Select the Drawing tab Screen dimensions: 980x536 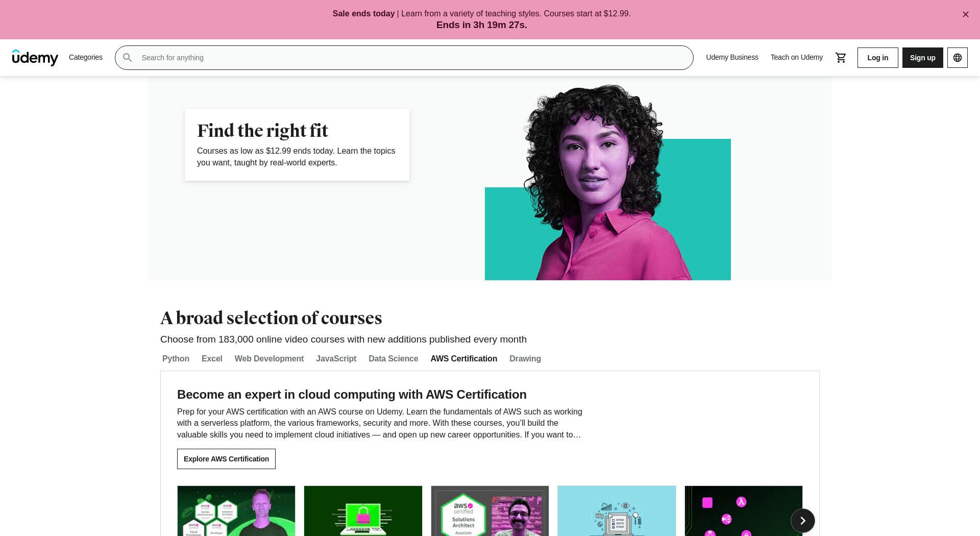(x=525, y=359)
